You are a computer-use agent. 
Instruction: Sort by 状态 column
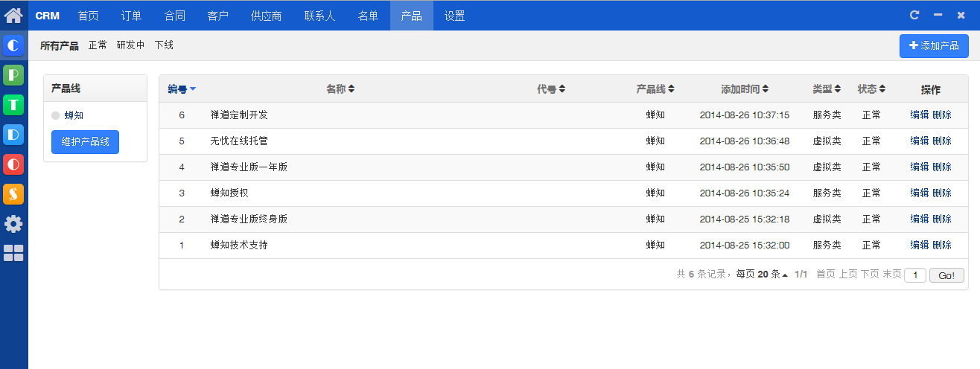coord(871,89)
